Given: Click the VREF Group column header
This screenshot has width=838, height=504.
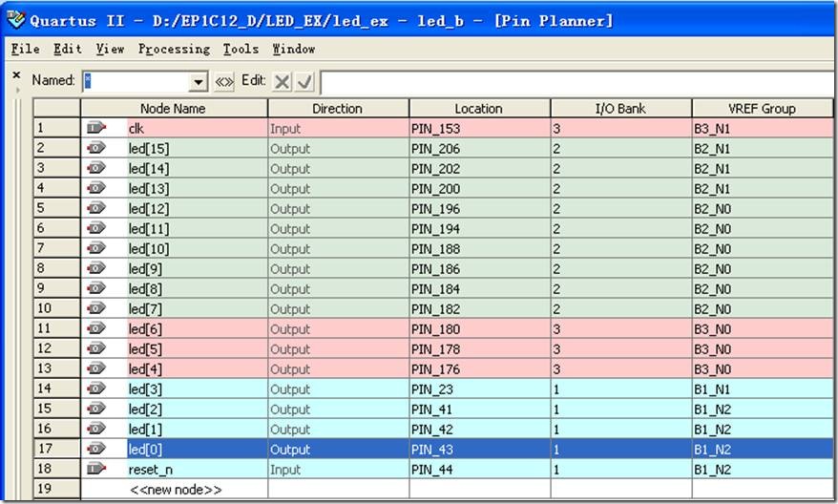Looking at the screenshot, I should 762,109.
